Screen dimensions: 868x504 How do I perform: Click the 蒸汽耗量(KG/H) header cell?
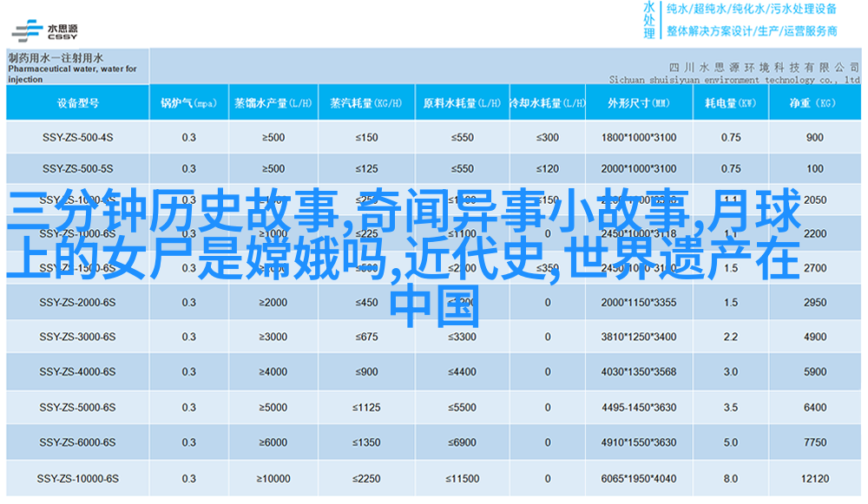[366, 103]
